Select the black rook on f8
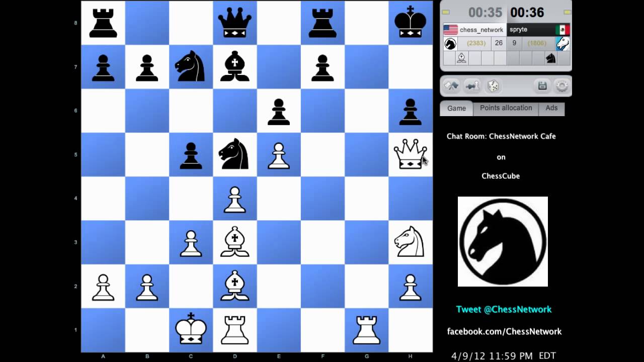644x362 pixels. click(x=323, y=23)
